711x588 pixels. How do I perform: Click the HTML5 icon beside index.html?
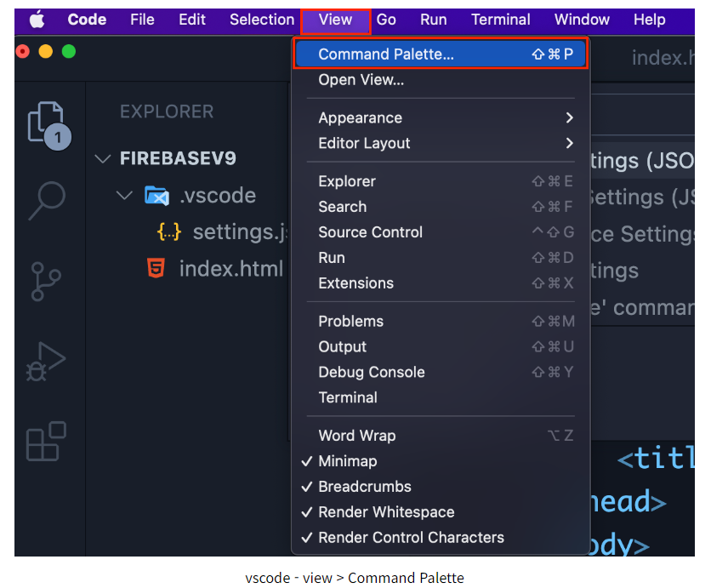156,268
